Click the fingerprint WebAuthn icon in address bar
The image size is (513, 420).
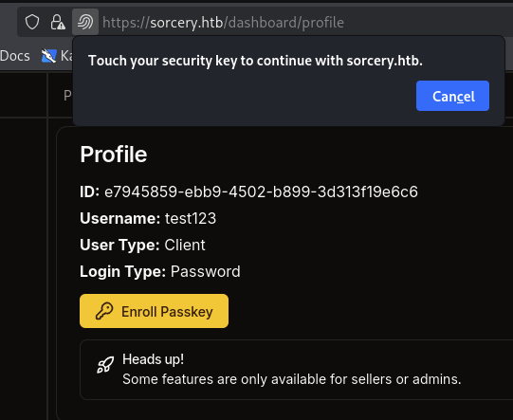tap(85, 23)
